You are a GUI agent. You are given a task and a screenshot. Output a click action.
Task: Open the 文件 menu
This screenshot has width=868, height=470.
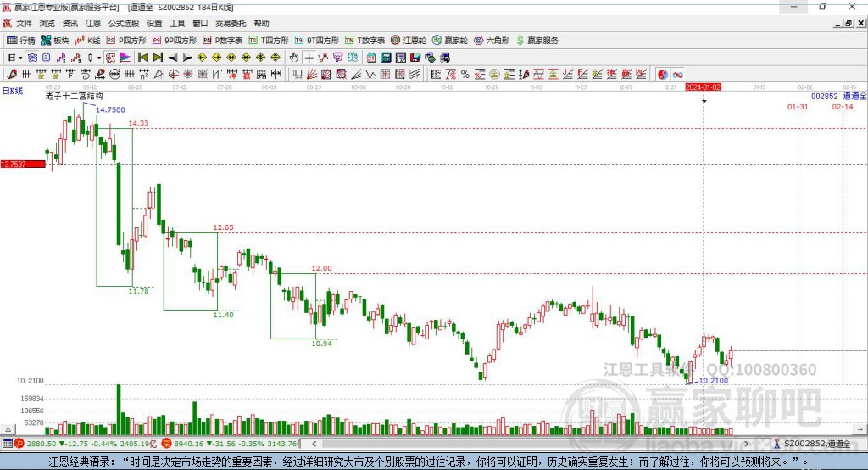pos(24,23)
